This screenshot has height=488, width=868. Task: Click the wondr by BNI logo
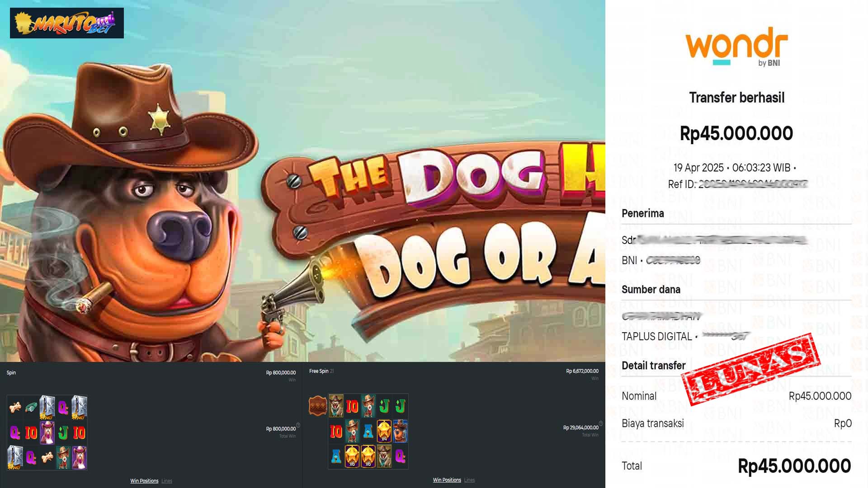click(x=736, y=47)
